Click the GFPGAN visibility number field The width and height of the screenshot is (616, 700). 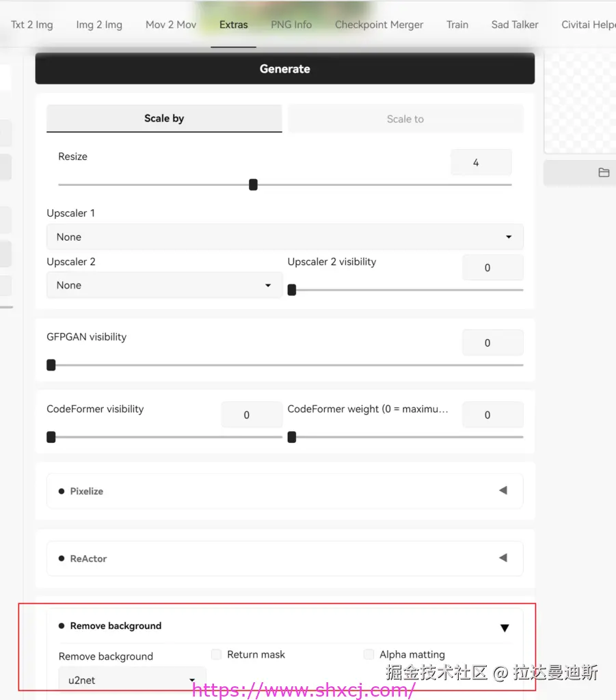tap(492, 343)
